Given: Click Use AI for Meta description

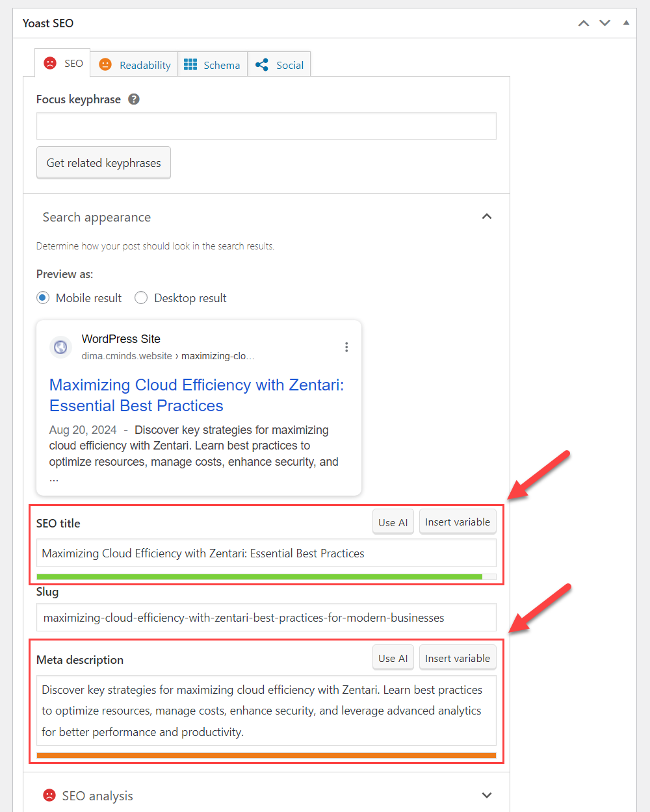Looking at the screenshot, I should click(x=393, y=658).
